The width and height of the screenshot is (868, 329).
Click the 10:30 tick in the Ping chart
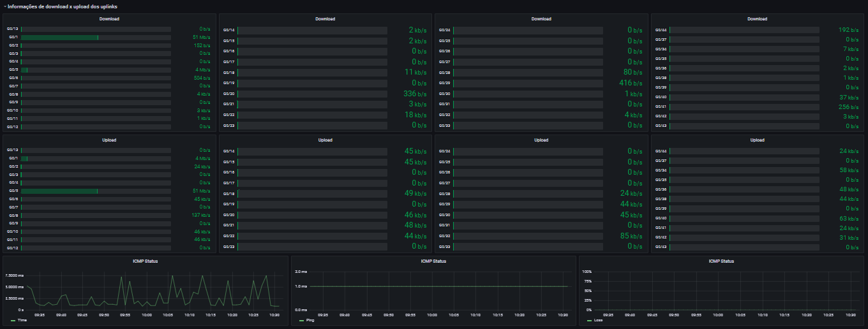563,314
